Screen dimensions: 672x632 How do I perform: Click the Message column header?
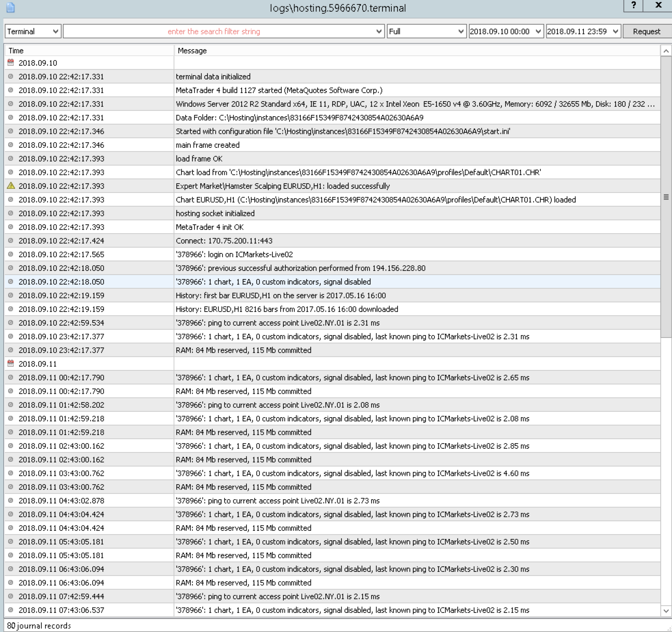pyautogui.click(x=417, y=51)
